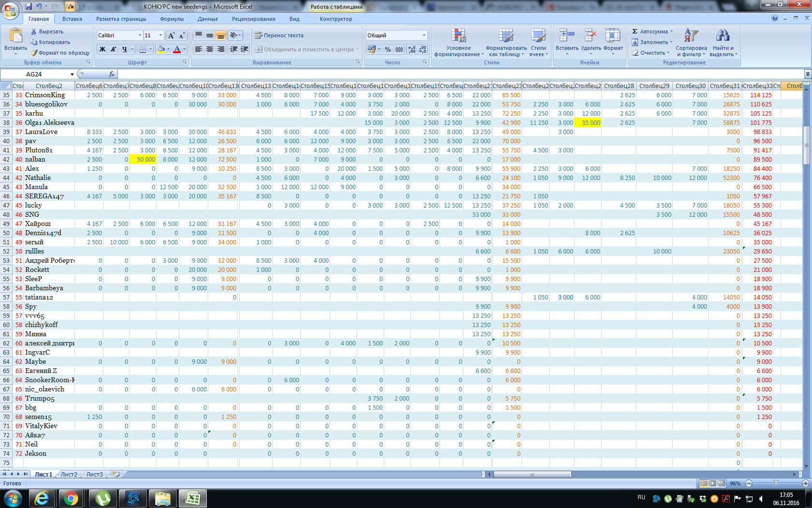Image resolution: width=812 pixels, height=508 pixels.
Task: Open Conditional Formatting (Условное форматирование)
Action: pos(458,43)
